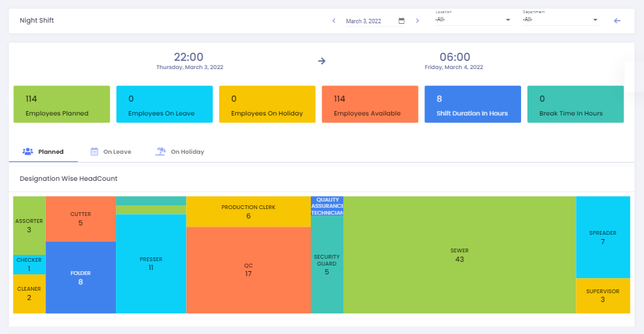Click the SEWER treemap block
The height and width of the screenshot is (334, 644).
click(459, 255)
